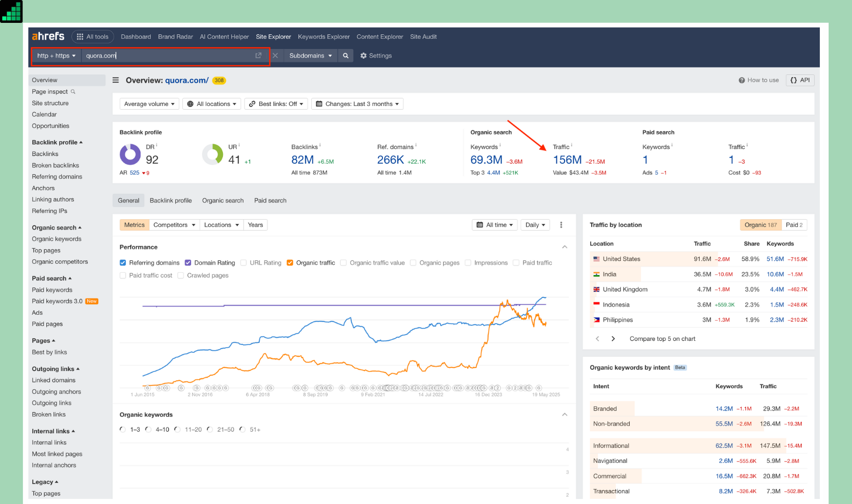Open Settings gear
The height and width of the screenshot is (504, 852).
[376, 56]
